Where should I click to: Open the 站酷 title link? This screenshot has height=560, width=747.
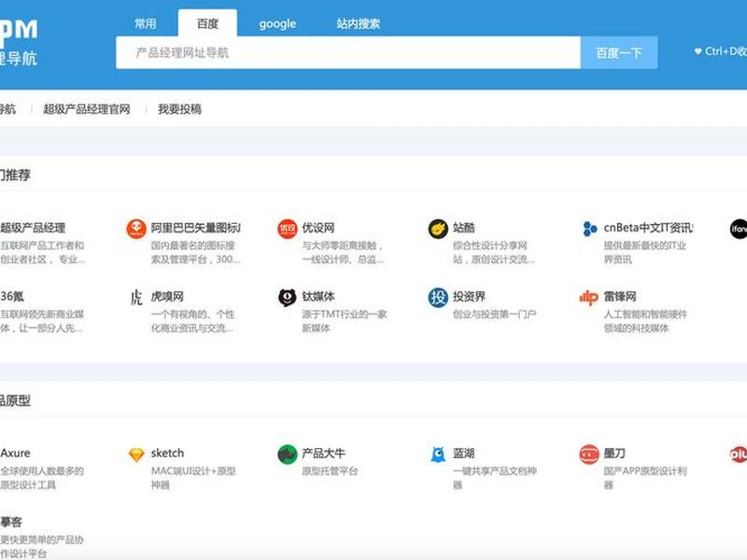tap(464, 228)
